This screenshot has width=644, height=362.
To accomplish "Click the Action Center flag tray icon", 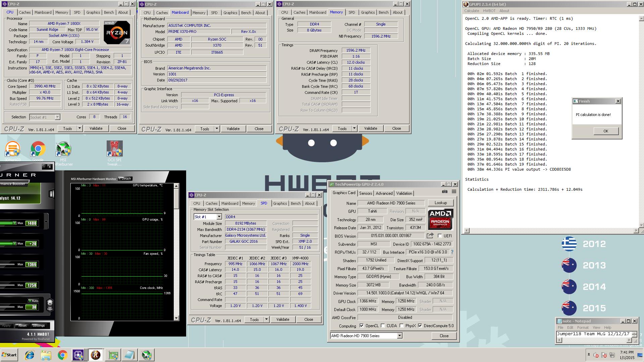I will [604, 355].
